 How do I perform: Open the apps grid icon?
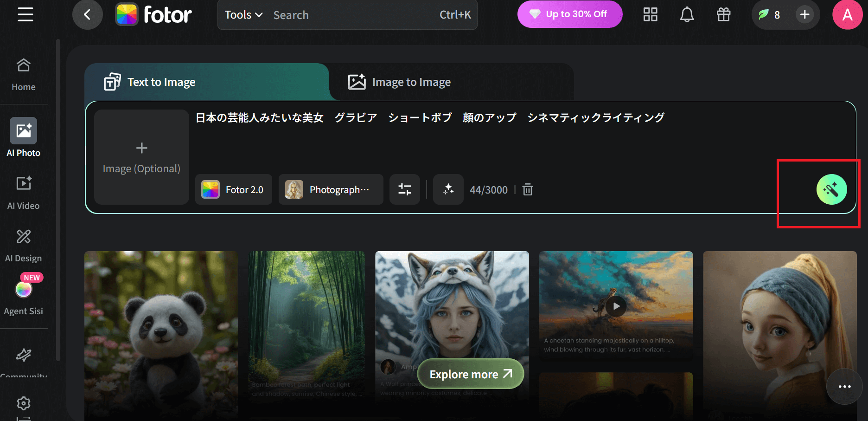click(650, 14)
